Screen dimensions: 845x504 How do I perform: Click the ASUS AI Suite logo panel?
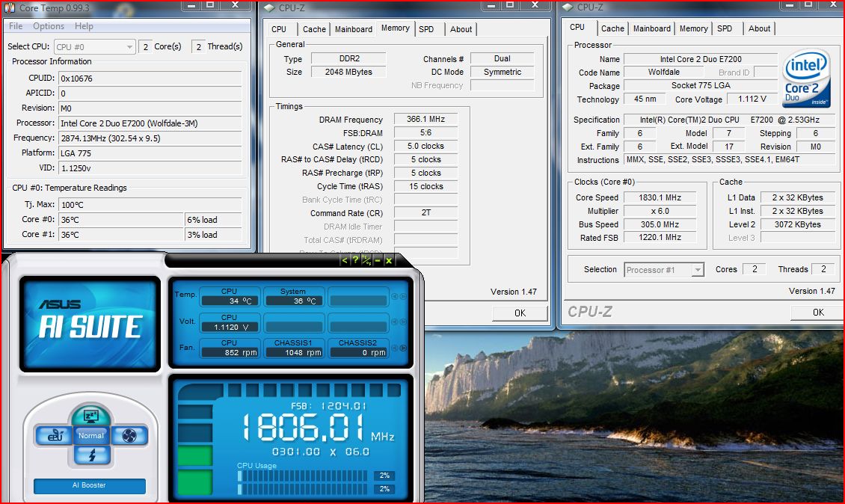pos(90,324)
